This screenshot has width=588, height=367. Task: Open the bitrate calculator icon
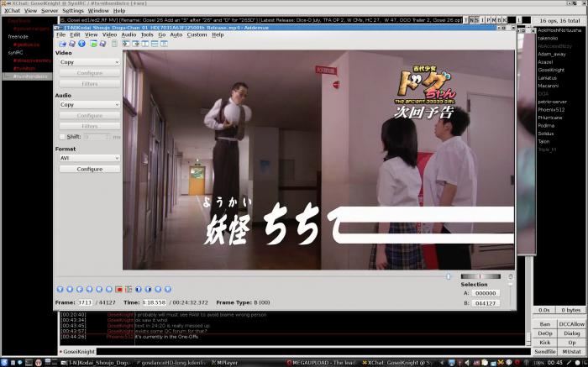click(x=114, y=44)
